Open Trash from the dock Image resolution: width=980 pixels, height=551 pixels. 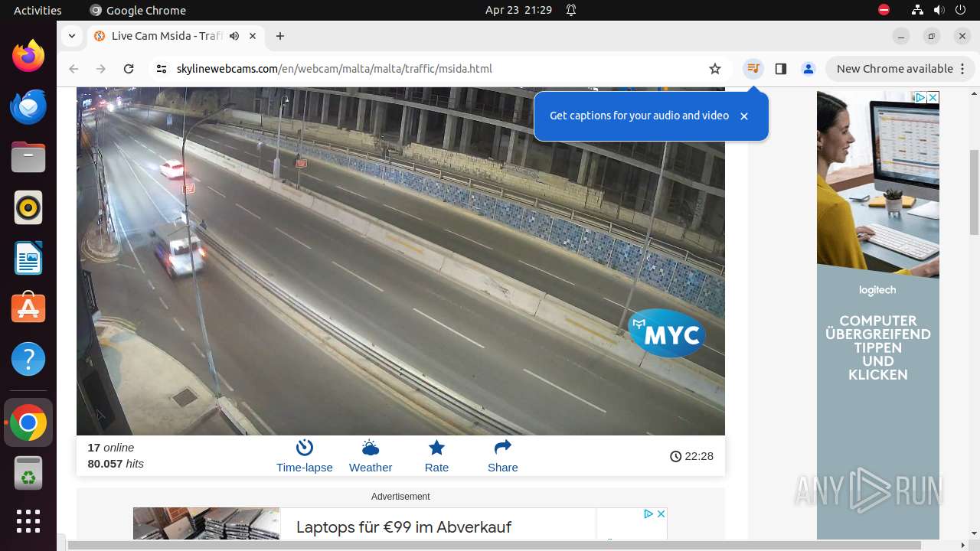point(28,473)
